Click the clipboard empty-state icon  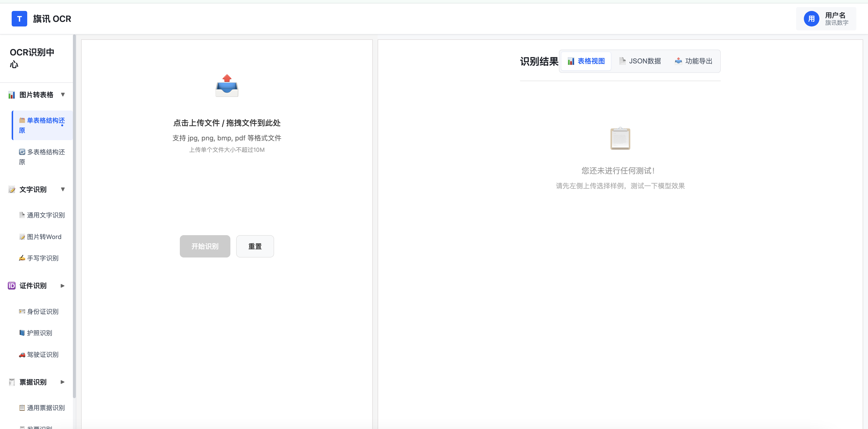620,138
